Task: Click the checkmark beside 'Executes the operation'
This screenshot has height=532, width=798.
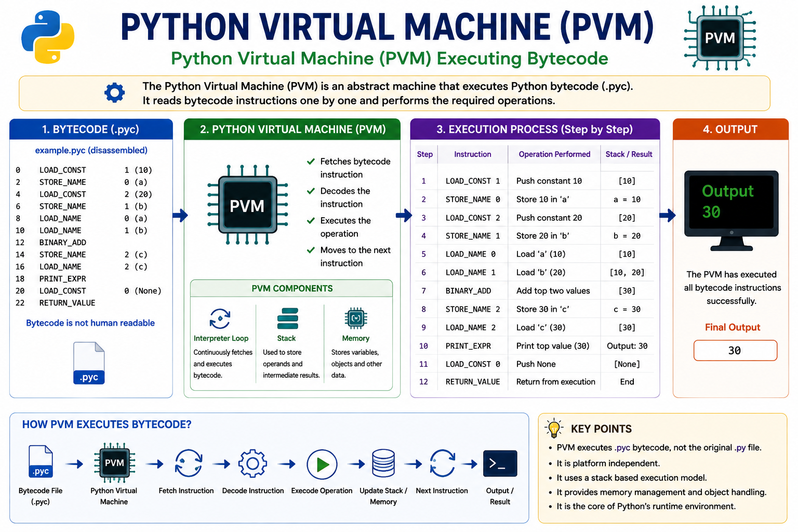Action: pyautogui.click(x=311, y=221)
